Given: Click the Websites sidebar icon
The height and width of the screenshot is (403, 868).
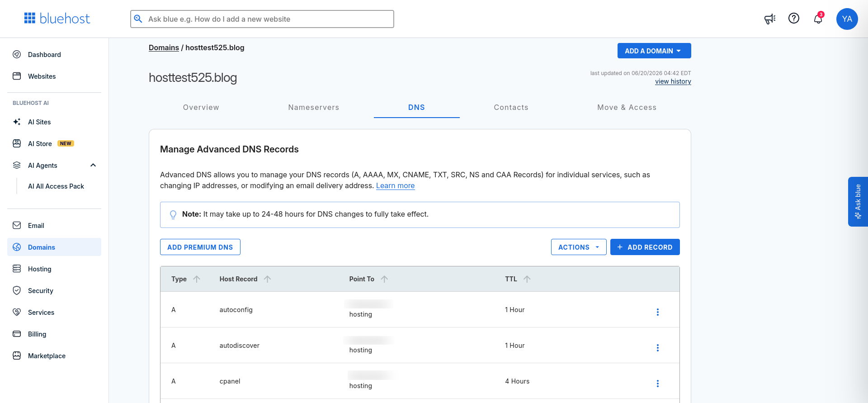Looking at the screenshot, I should (x=17, y=76).
